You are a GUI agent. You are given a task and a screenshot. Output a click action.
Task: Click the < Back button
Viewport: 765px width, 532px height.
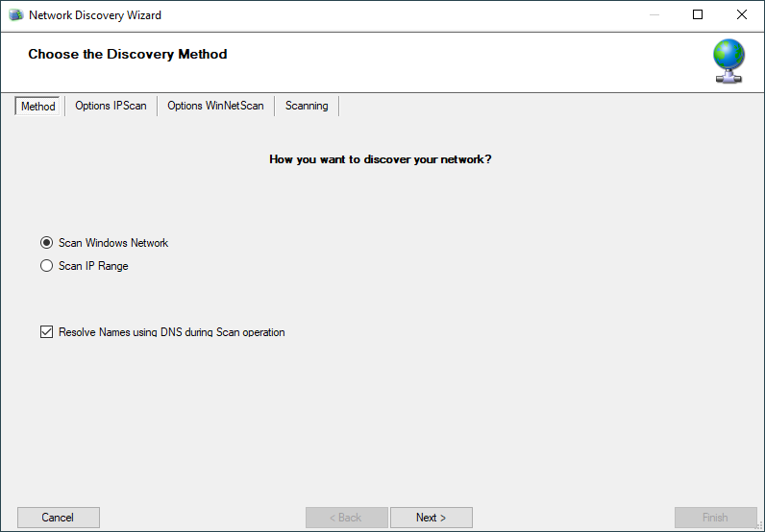pyautogui.click(x=346, y=518)
